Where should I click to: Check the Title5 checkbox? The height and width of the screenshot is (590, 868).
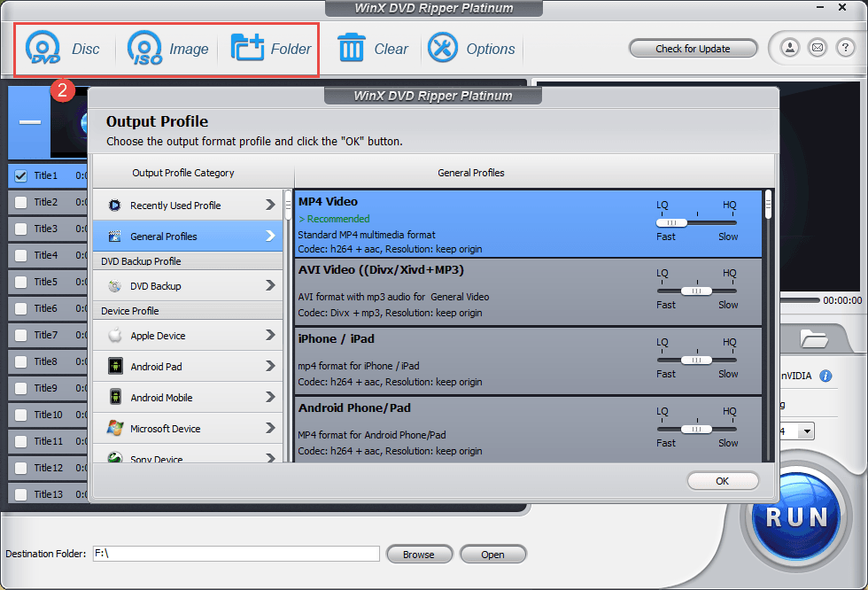(x=21, y=282)
